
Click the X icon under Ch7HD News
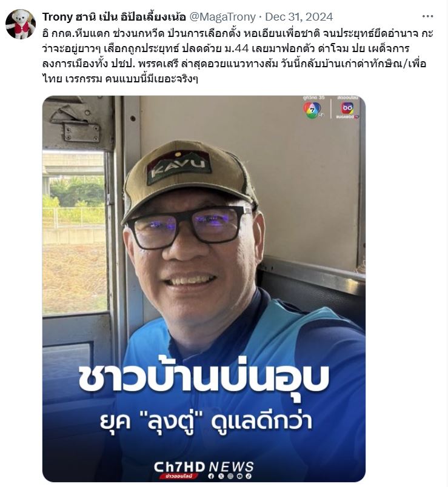pos(221,476)
